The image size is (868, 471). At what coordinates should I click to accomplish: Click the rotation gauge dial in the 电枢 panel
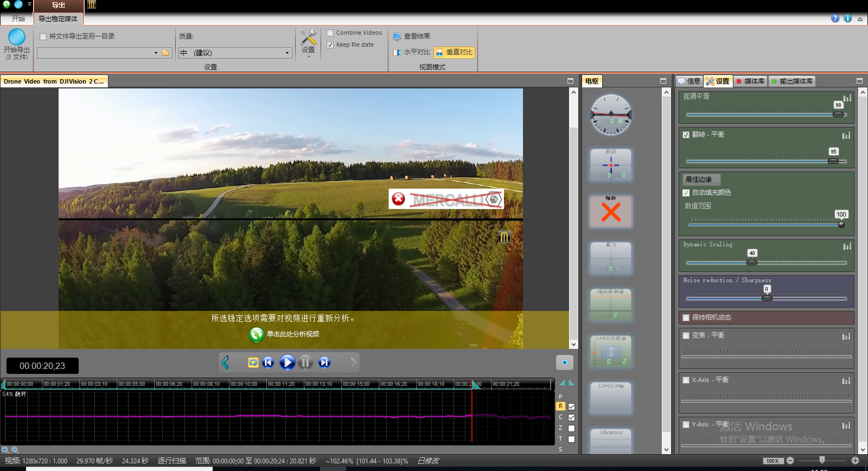[x=611, y=115]
